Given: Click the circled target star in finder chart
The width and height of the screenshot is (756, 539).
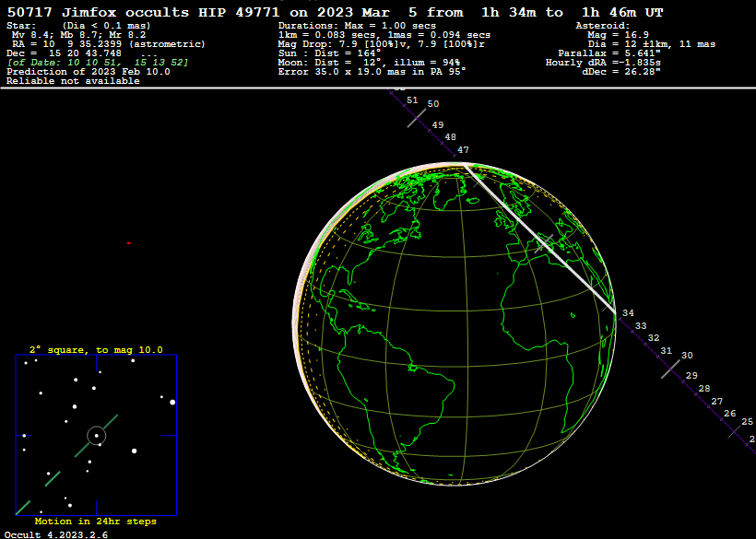Looking at the screenshot, I should pos(97,436).
